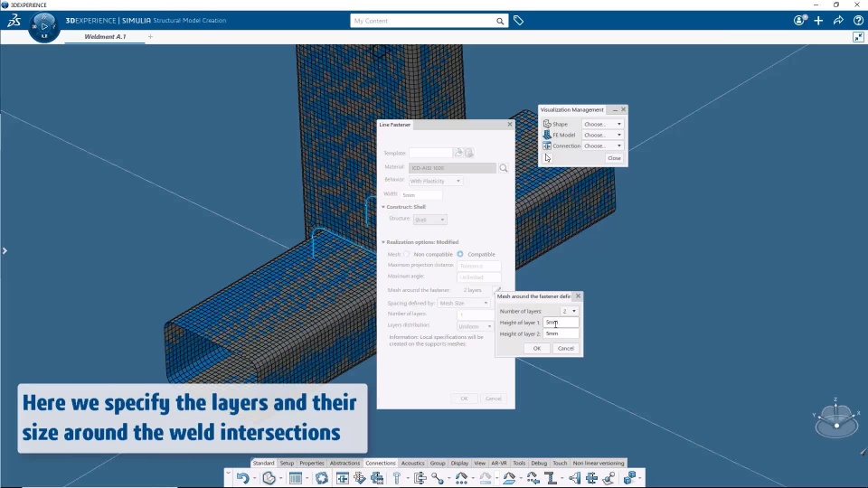
Task: Open the 3D shape tool icon
Action: (x=269, y=478)
